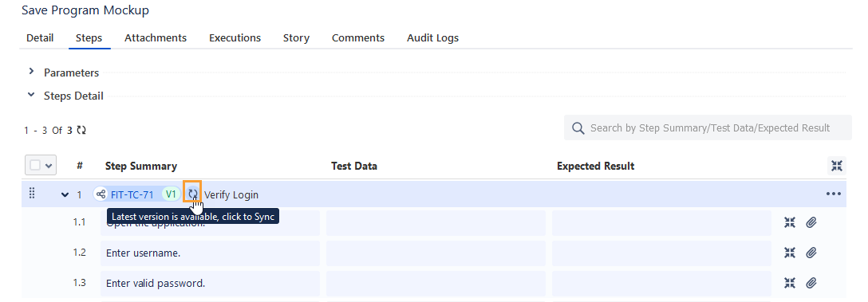This screenshot has height=302, width=868.
Task: Open the Story tab
Action: (x=296, y=38)
